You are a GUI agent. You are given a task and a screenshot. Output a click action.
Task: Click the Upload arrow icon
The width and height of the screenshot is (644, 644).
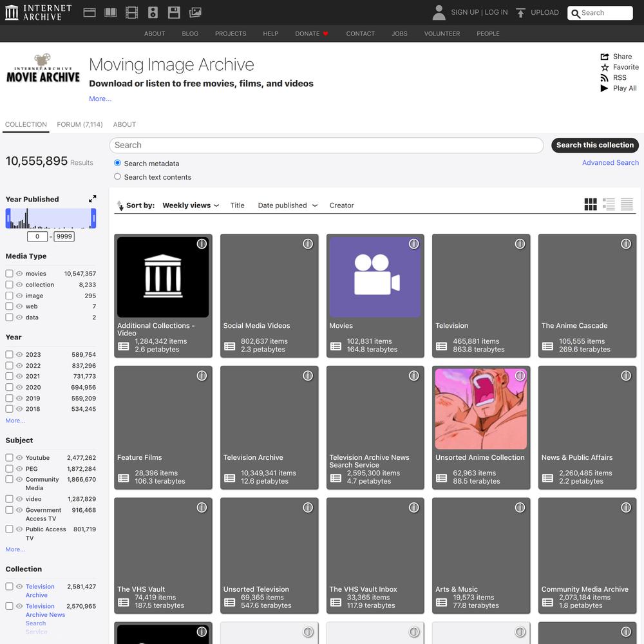pyautogui.click(x=521, y=13)
